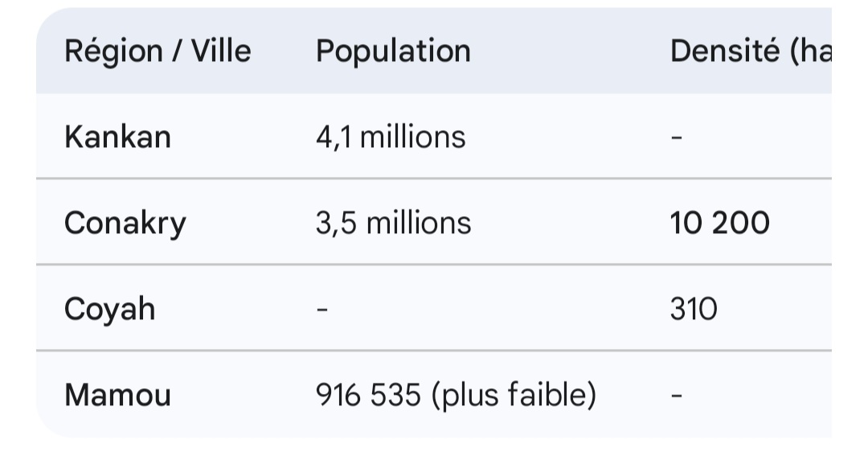Image resolution: width=868 pixels, height=452 pixels.
Task: Select Coyah's density value 310
Action: [x=694, y=310]
